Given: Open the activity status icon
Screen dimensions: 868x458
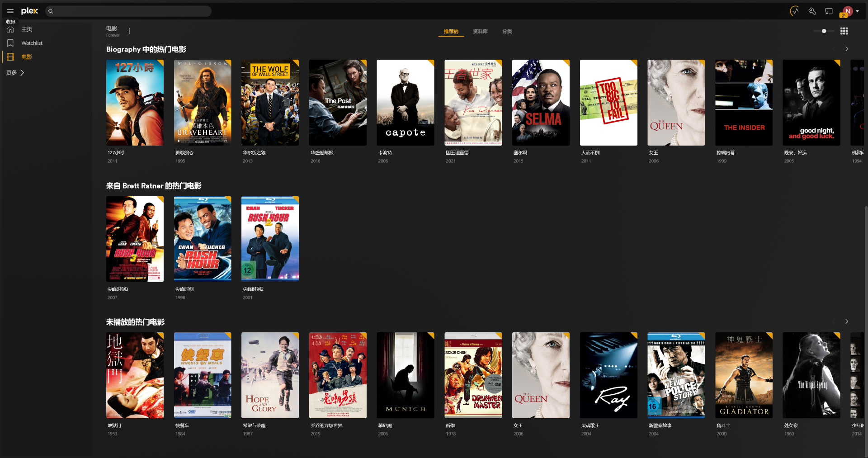Looking at the screenshot, I should tap(794, 11).
